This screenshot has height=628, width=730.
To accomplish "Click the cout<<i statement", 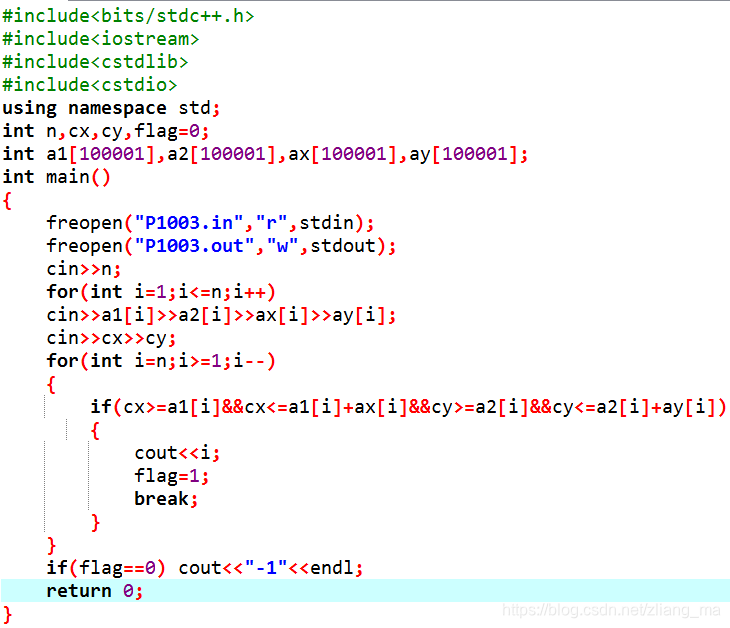I will coord(177,453).
